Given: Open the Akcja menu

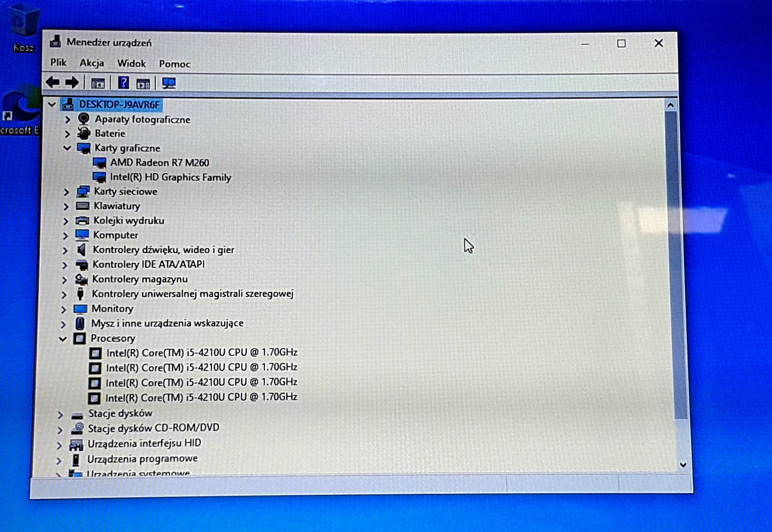Looking at the screenshot, I should click(92, 63).
